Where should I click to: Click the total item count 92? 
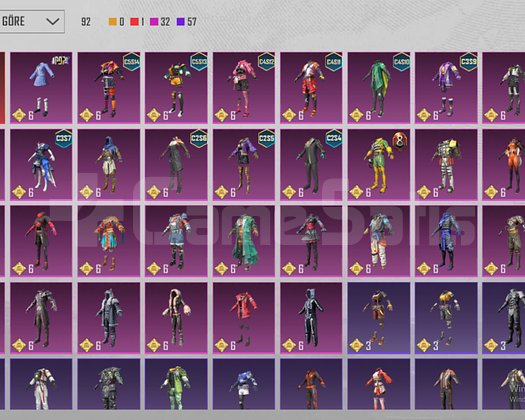pos(86,22)
